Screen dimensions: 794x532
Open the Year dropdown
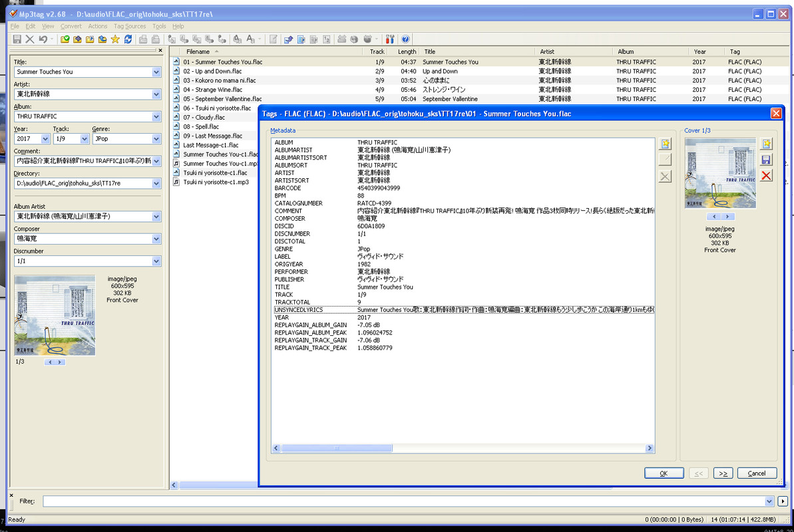pos(45,139)
